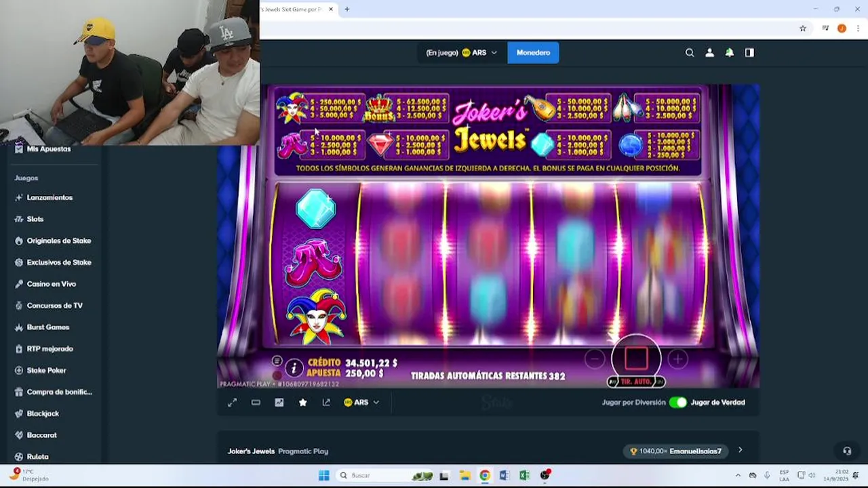
Task: Go to Slots category
Action: coord(35,220)
